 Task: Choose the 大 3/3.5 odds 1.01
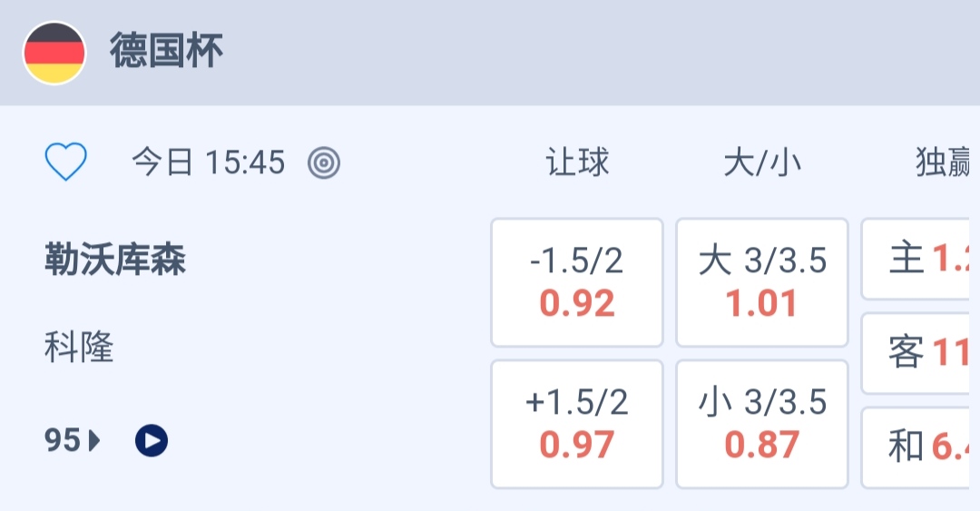(762, 282)
